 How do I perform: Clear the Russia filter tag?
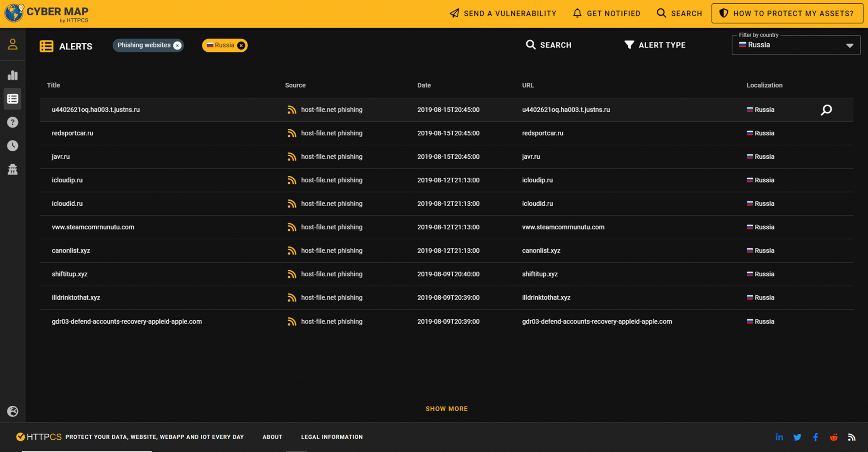241,45
